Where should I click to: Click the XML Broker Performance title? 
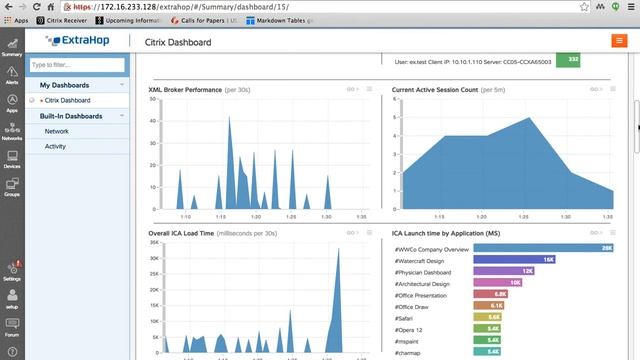[185, 90]
